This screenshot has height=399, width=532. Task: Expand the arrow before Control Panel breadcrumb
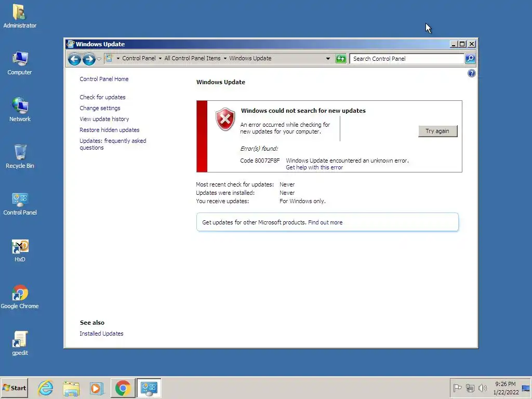coord(118,58)
